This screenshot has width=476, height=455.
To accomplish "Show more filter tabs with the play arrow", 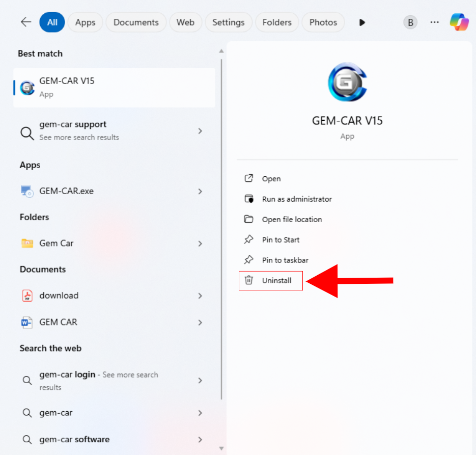I will click(362, 22).
